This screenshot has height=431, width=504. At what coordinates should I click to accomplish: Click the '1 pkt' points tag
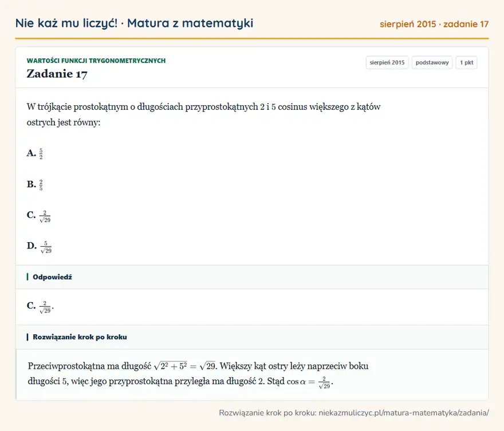point(466,62)
